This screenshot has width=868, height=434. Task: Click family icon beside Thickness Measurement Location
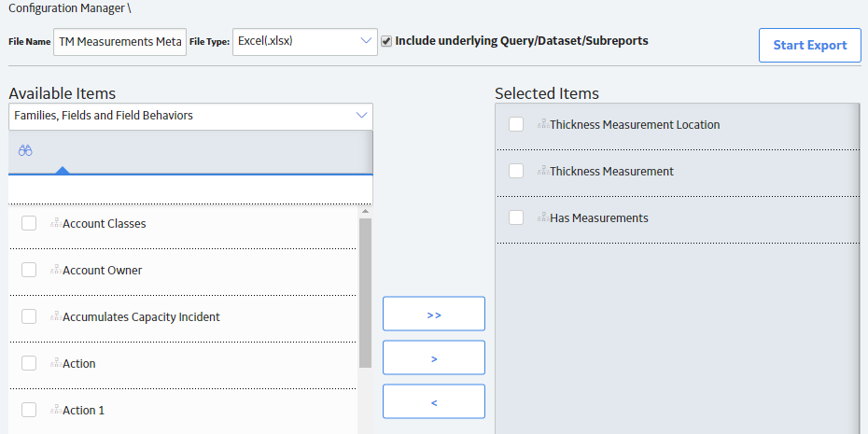[x=543, y=124]
